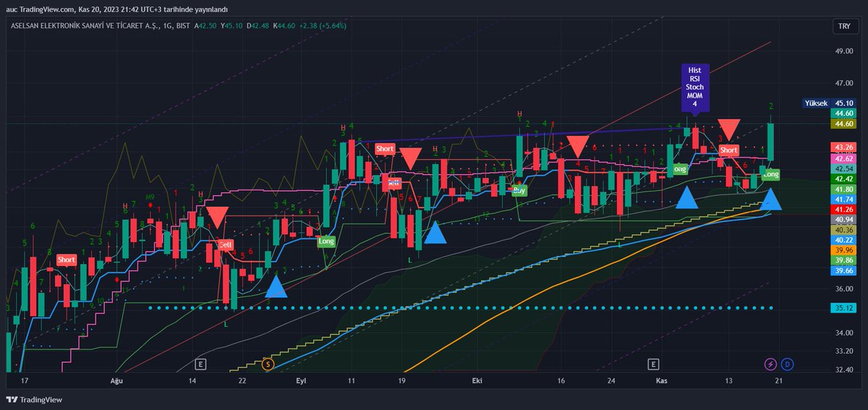Viewport: 868px width, 410px height.
Task: Click the blue 40.22 price tag
Action: (x=843, y=240)
